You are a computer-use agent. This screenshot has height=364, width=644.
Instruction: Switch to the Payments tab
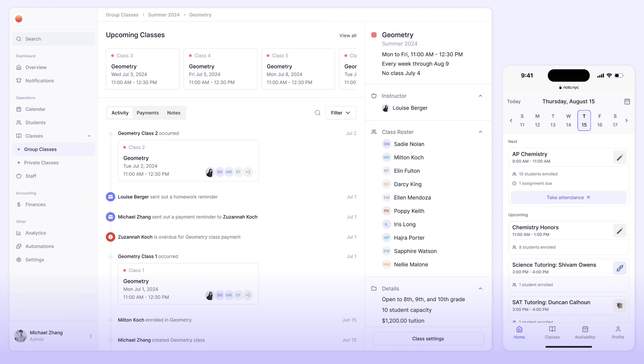point(148,113)
